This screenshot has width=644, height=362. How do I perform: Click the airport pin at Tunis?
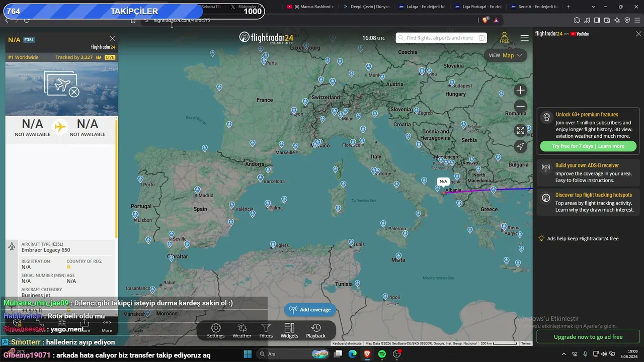[351, 242]
